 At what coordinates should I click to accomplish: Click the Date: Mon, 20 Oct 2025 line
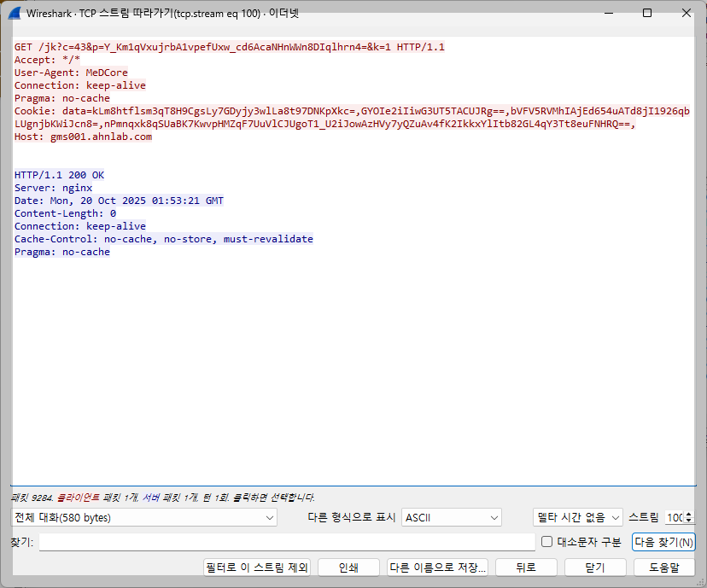click(119, 201)
